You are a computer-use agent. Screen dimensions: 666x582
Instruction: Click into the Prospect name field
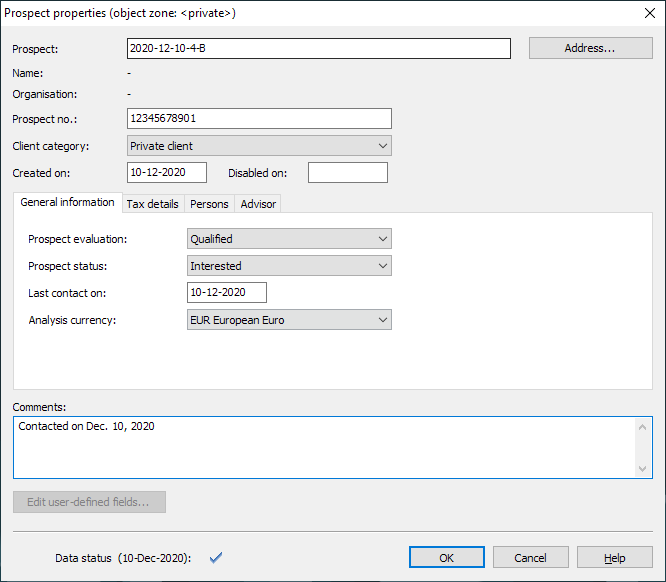click(319, 49)
